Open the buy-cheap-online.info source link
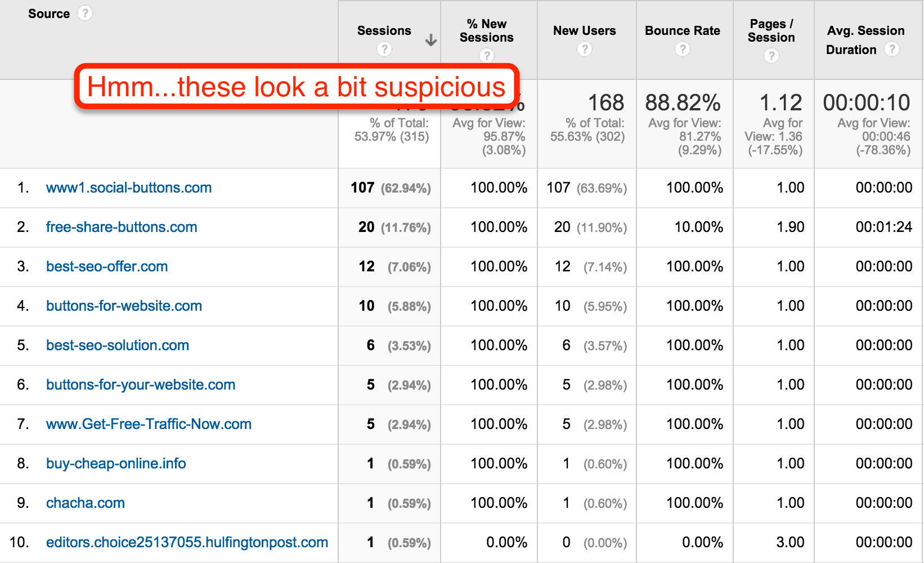 coord(116,463)
